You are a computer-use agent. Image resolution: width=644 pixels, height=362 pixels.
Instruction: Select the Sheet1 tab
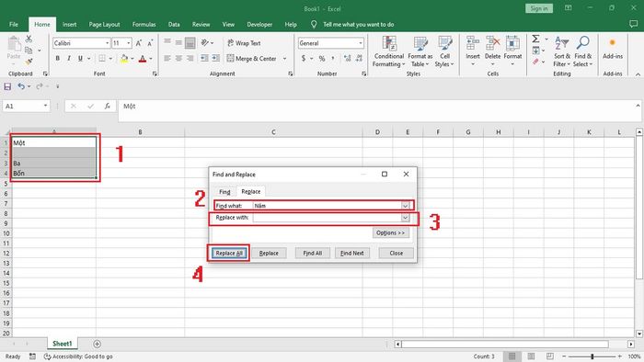[62, 344]
